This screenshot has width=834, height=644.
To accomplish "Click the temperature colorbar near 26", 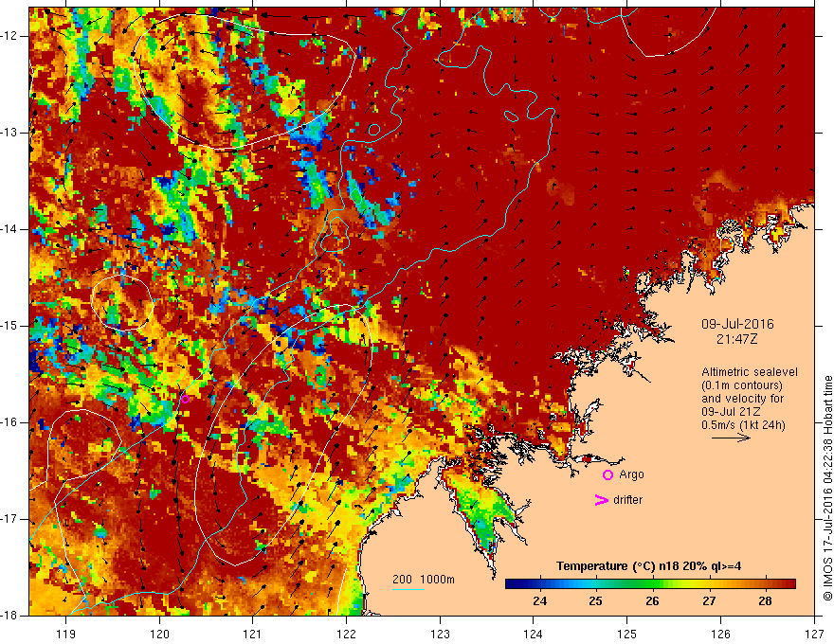I will point(652,584).
